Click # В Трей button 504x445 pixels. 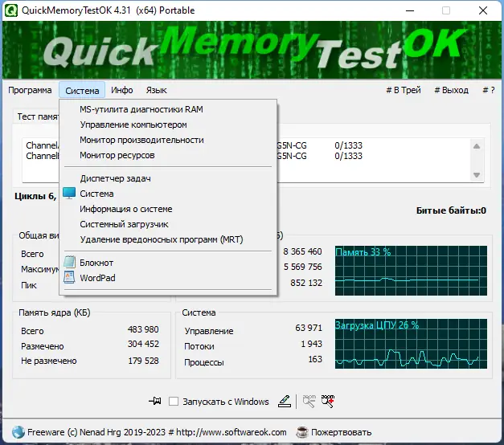[404, 90]
